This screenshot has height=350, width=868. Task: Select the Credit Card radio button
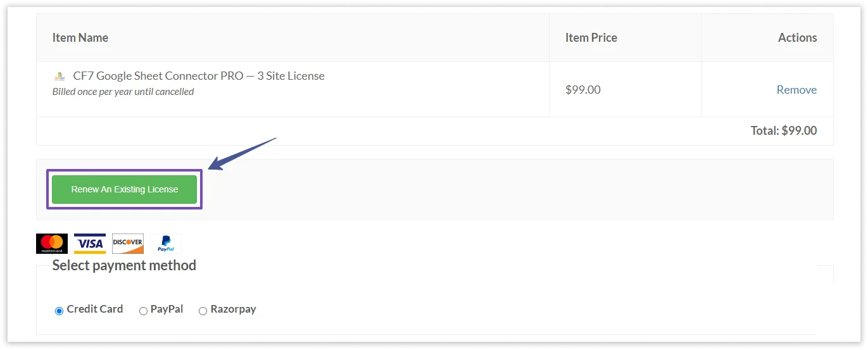(x=60, y=311)
